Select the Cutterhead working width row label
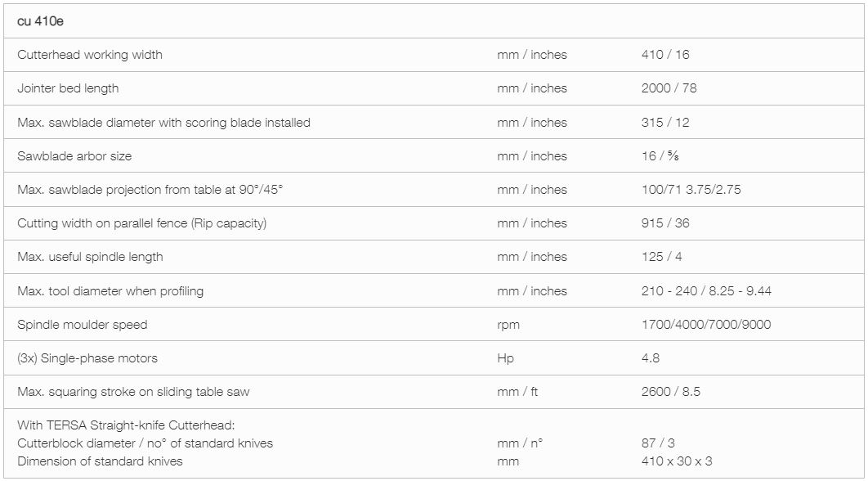The height and width of the screenshot is (481, 868). [90, 55]
